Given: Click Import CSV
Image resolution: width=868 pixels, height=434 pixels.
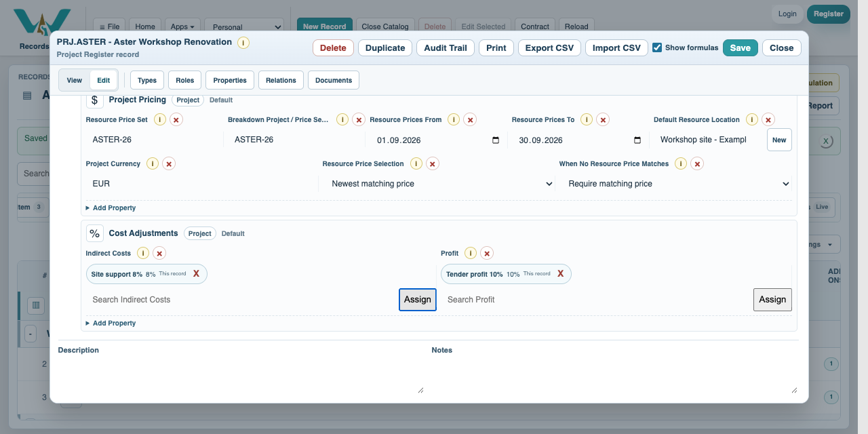Looking at the screenshot, I should 616,48.
